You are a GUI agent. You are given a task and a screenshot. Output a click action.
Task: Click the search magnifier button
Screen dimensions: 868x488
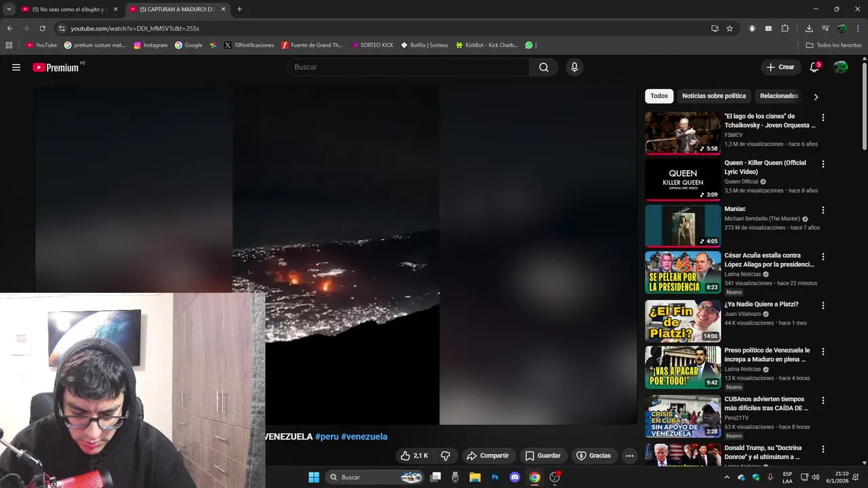544,67
